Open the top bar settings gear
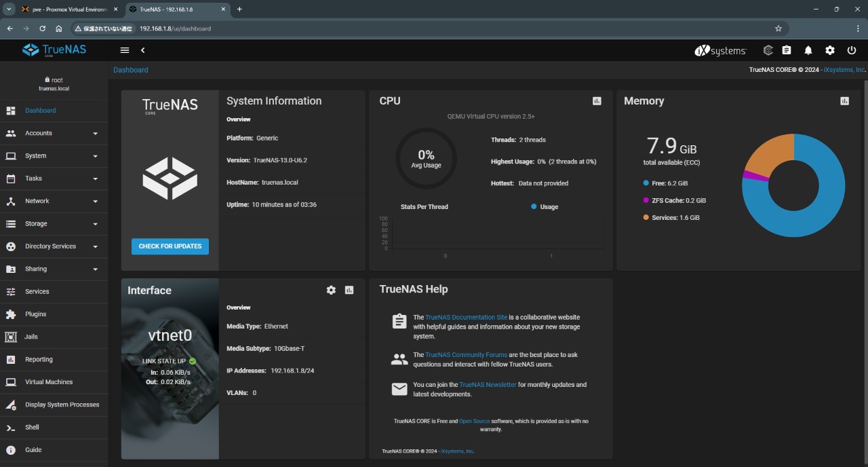 pos(830,50)
